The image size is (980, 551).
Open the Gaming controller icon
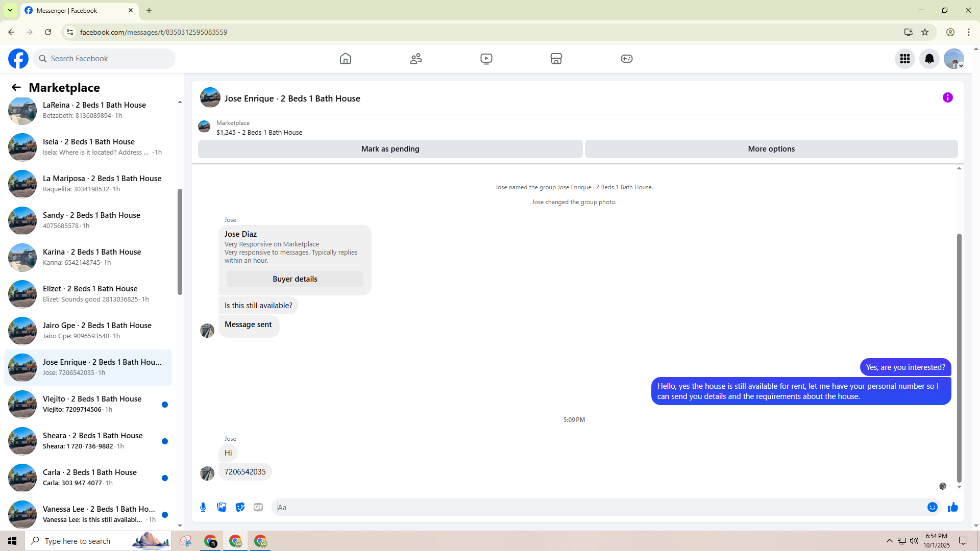tap(627, 59)
